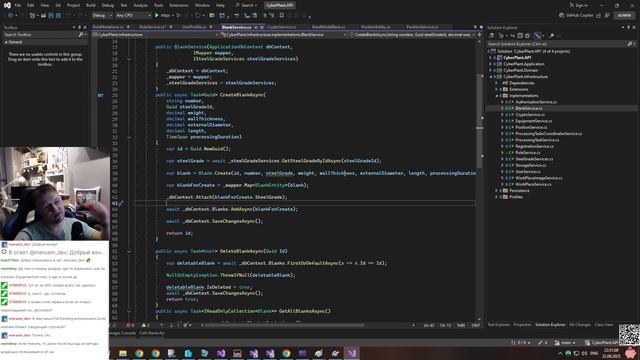Open CyberPlant.Infrastructure project navigation dropdown
Image resolution: width=640 pixels, height=360 pixels.
pos(156,35)
